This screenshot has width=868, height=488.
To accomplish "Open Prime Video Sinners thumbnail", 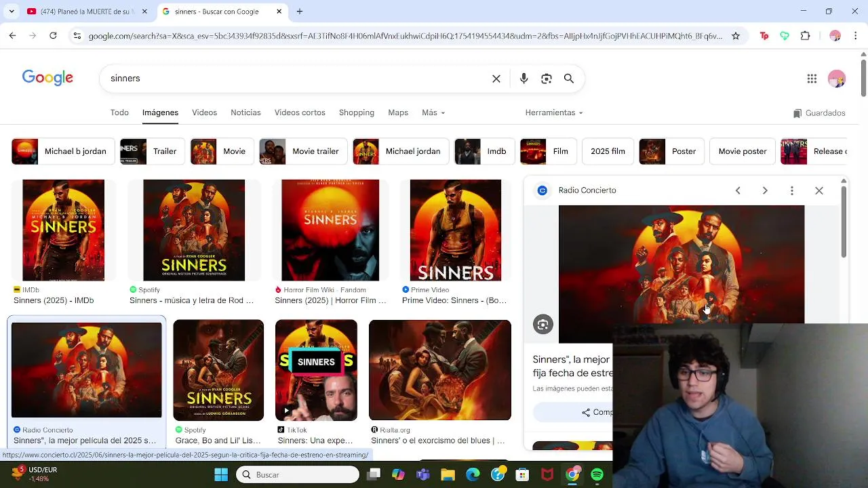I will click(456, 230).
